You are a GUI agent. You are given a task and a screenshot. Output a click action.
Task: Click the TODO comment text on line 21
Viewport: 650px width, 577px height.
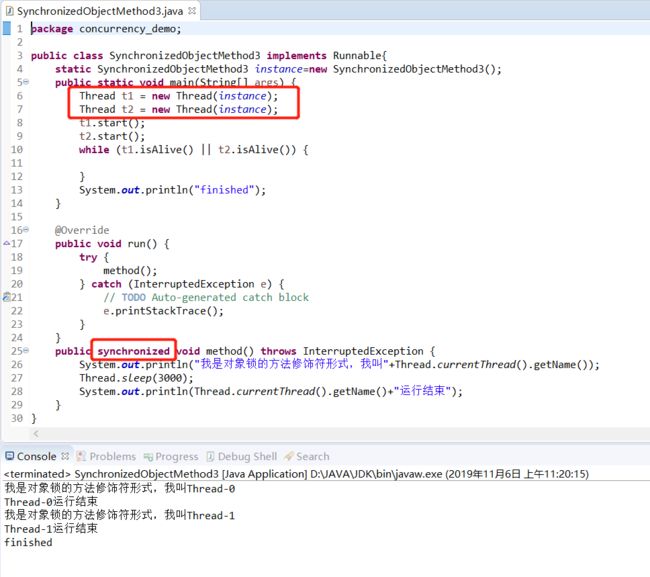[x=206, y=298]
